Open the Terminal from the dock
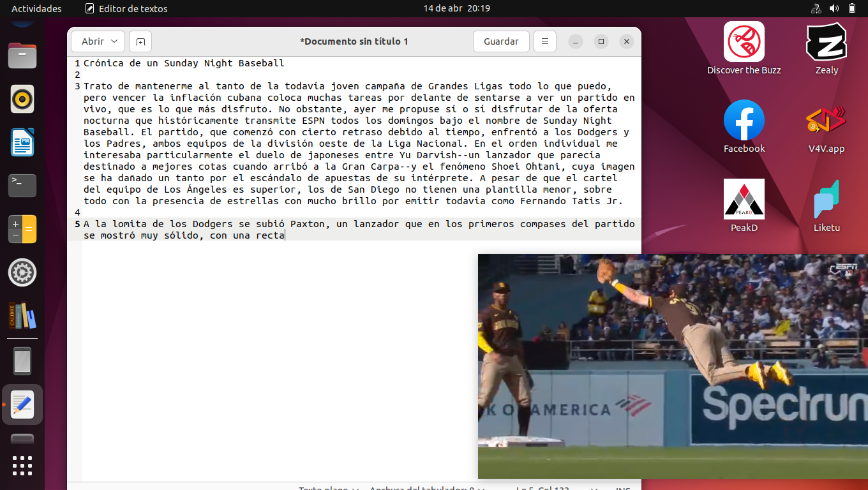The height and width of the screenshot is (490, 868). (22, 186)
